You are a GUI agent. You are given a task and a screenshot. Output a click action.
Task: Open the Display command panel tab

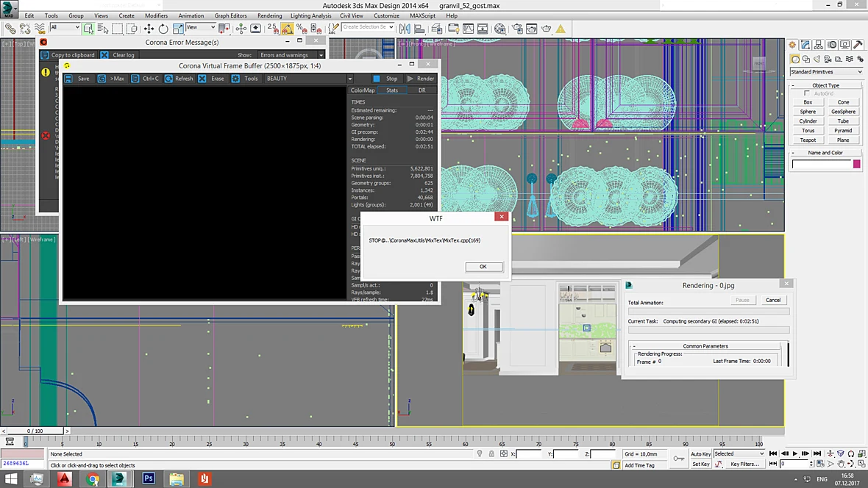[x=844, y=45]
